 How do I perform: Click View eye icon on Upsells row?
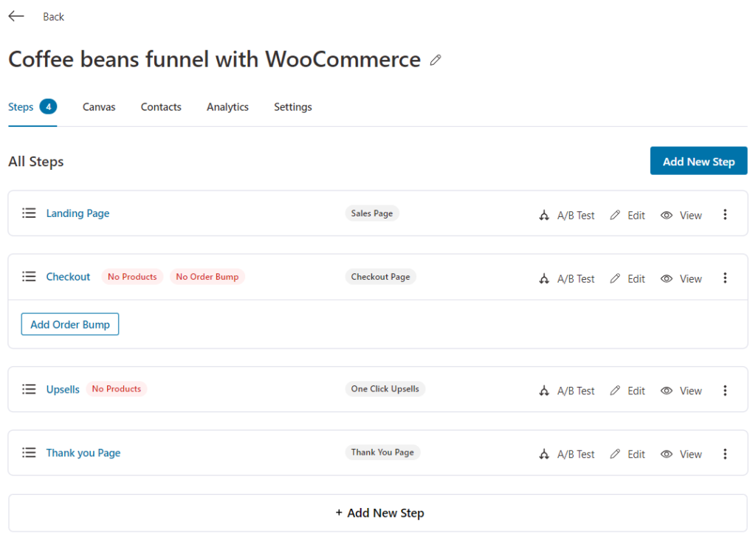point(667,391)
